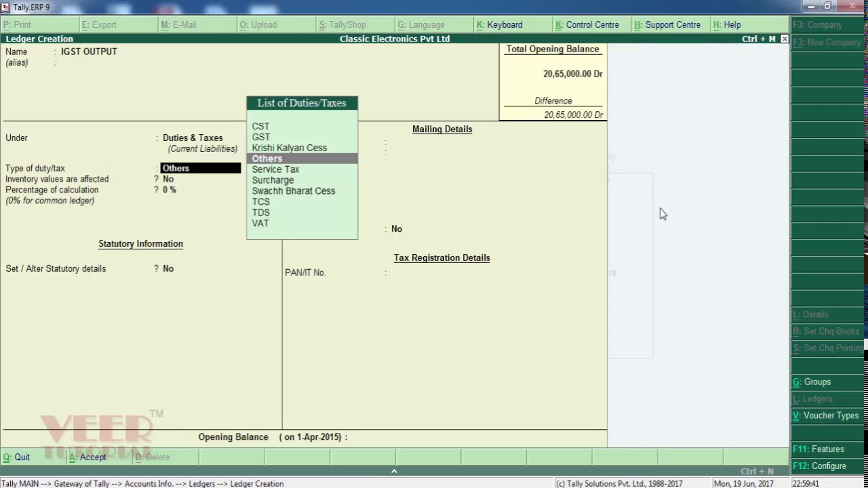Image resolution: width=868 pixels, height=488 pixels.
Task: Click the F3: New Company side button
Action: (828, 42)
